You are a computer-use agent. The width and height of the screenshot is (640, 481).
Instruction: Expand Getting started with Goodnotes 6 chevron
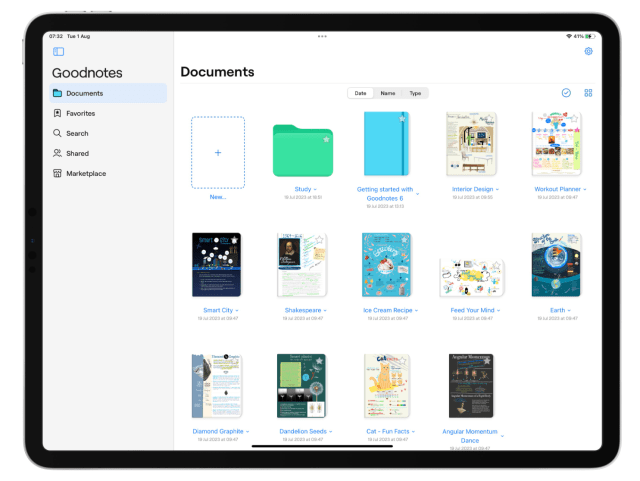(418, 194)
